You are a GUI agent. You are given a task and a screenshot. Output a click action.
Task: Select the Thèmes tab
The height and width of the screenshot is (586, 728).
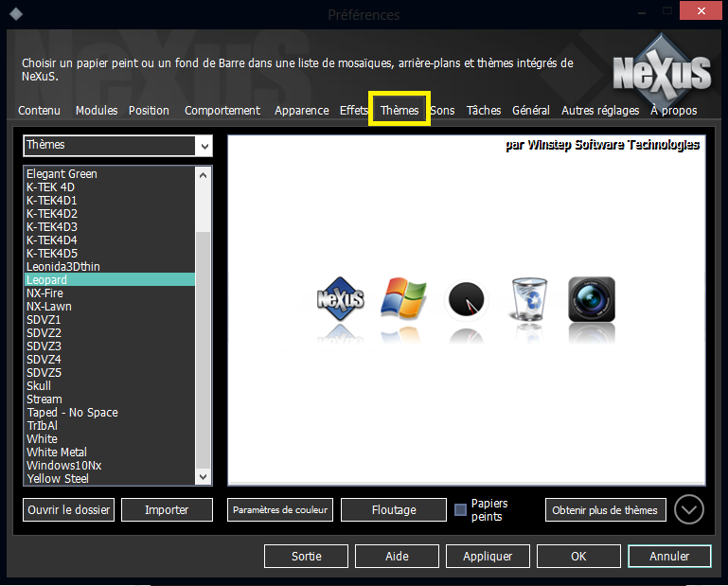click(x=400, y=111)
